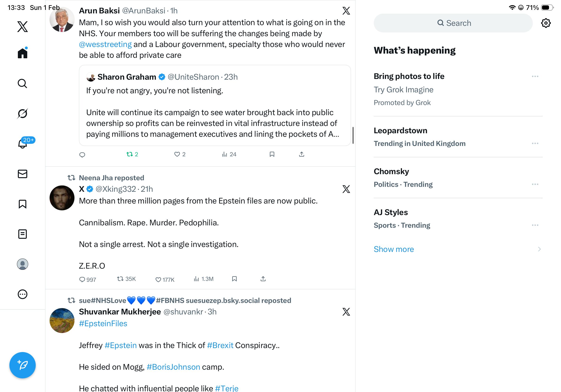Tap the compose new post button
Screen dimensions: 561x392
coord(23,365)
